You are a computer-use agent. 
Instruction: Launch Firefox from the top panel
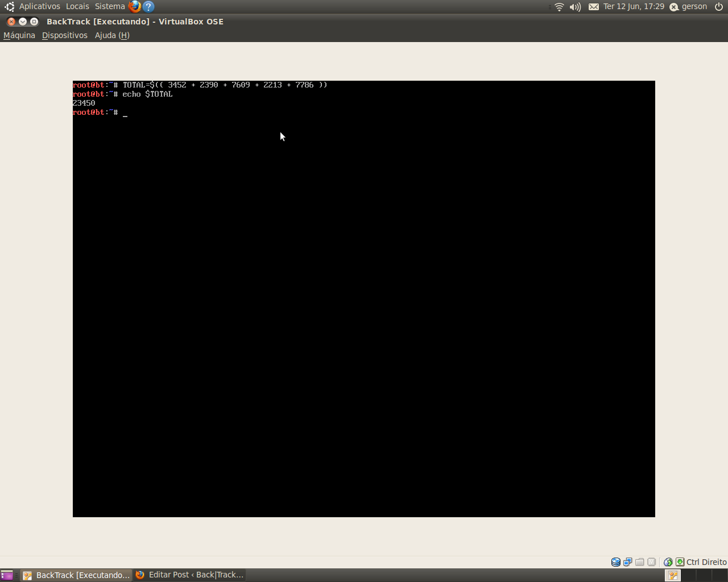(x=135, y=6)
